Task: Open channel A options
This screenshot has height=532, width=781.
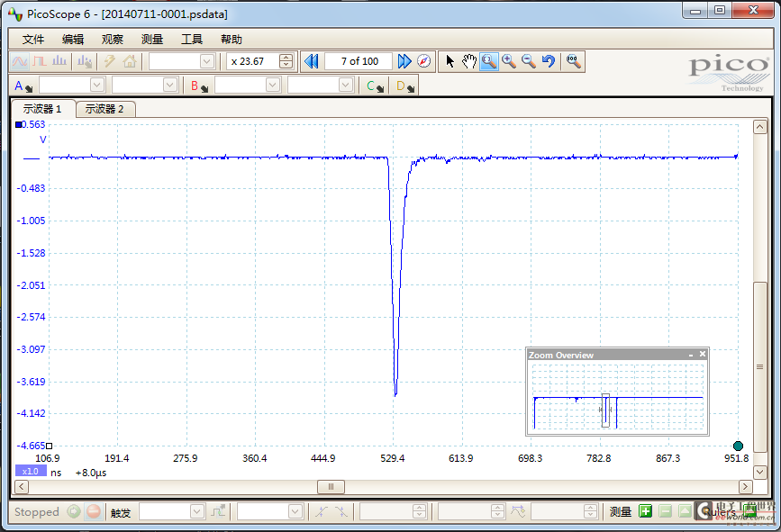Action: point(23,86)
